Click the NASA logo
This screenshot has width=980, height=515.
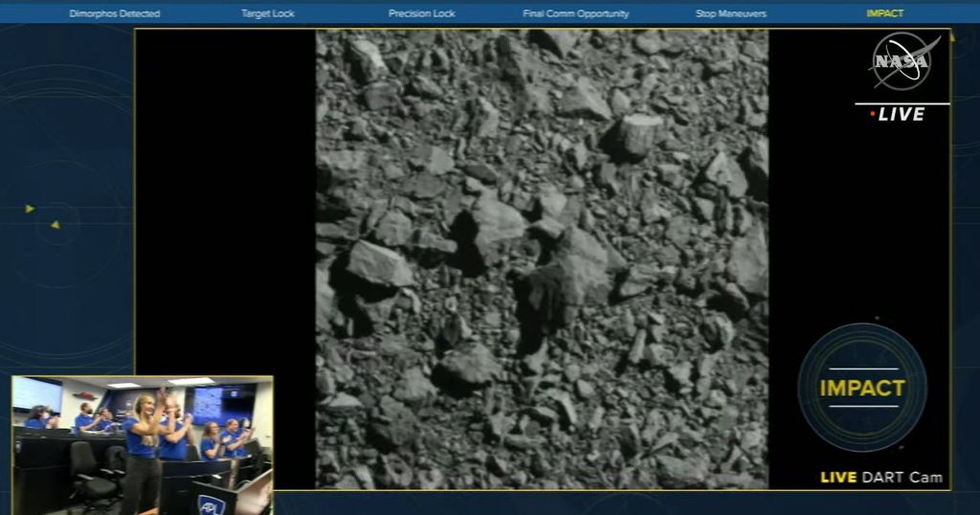pyautogui.click(x=904, y=61)
